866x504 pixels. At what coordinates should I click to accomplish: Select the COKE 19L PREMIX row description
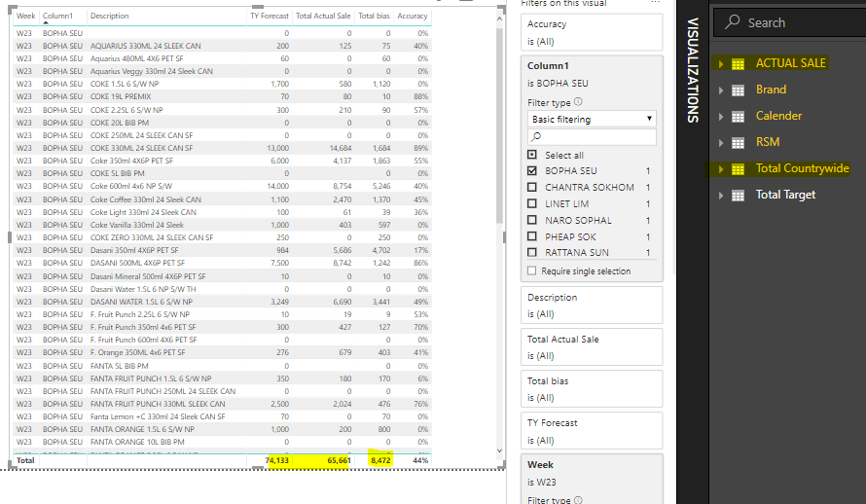[x=121, y=96]
